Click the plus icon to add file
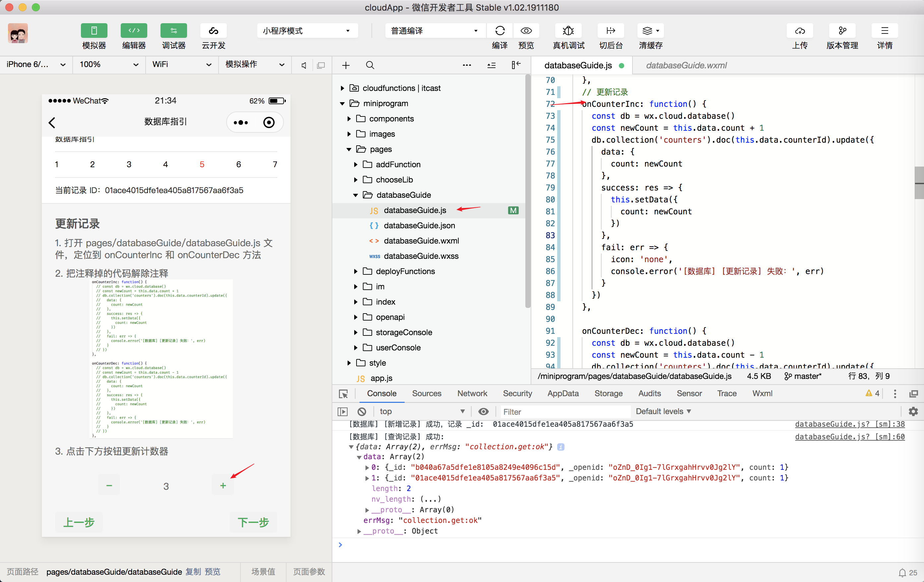 [346, 65]
